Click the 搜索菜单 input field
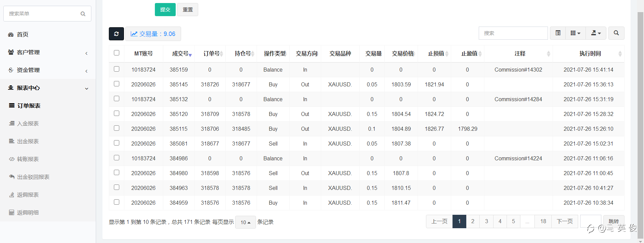This screenshot has width=644, height=243. point(47,14)
